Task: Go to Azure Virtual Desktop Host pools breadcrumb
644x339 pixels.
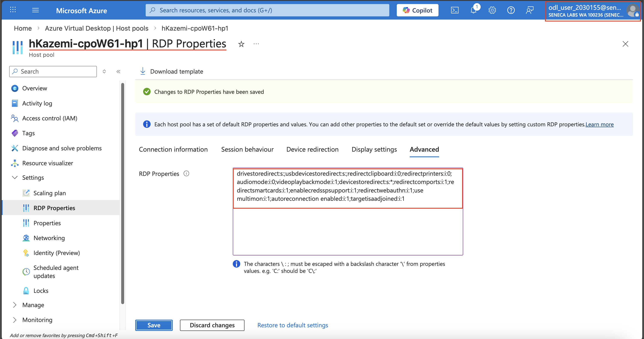Action: pos(96,28)
